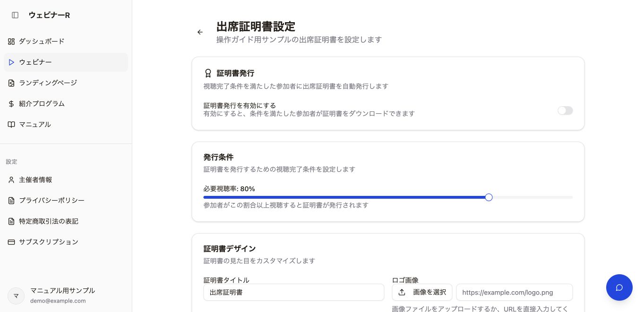
Task: Collapse the sidebar panel icon
Action: tap(15, 15)
